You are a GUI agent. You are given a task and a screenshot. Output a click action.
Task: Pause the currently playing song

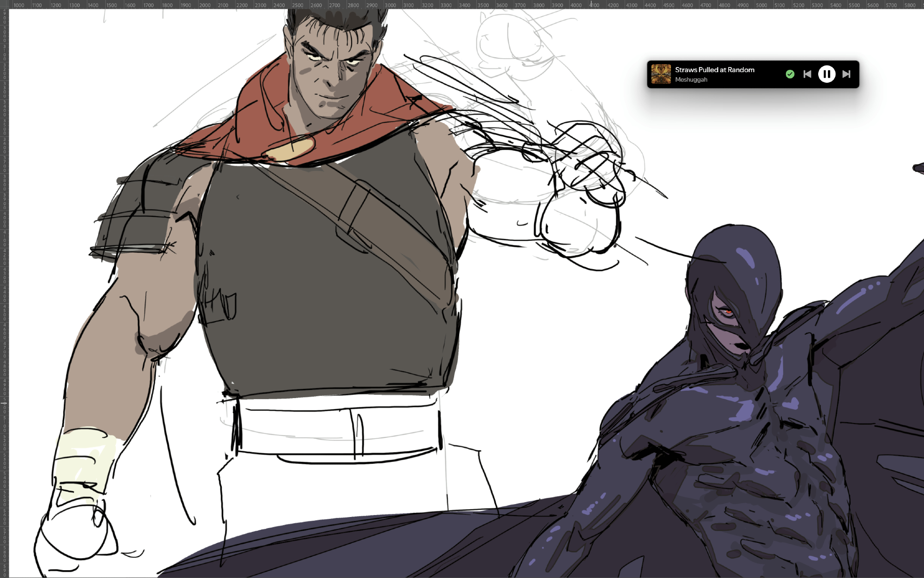827,74
